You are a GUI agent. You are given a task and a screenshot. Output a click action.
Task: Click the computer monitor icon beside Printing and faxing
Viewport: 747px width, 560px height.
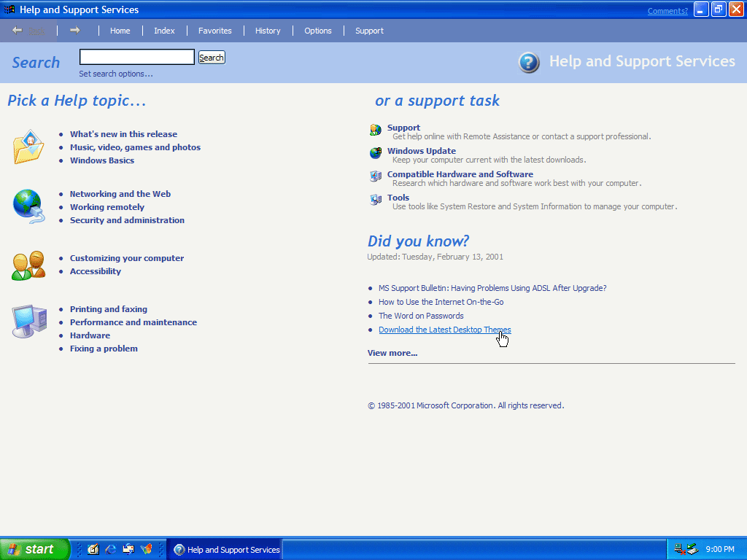pos(29,321)
